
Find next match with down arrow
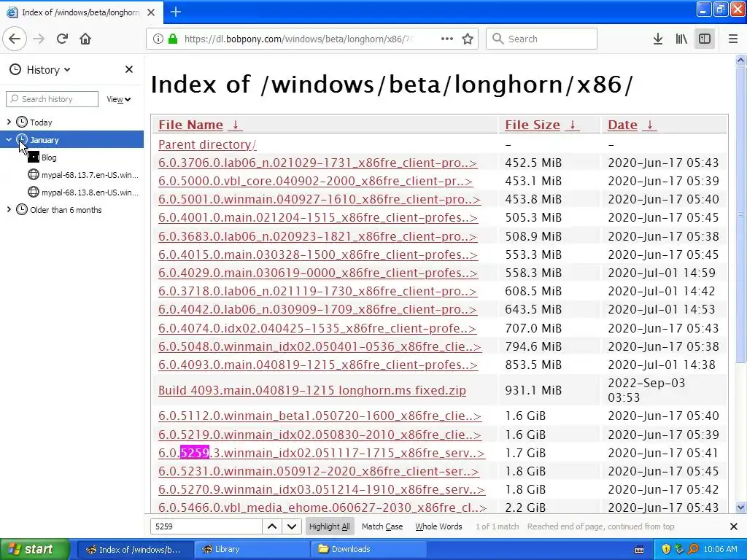point(292,526)
